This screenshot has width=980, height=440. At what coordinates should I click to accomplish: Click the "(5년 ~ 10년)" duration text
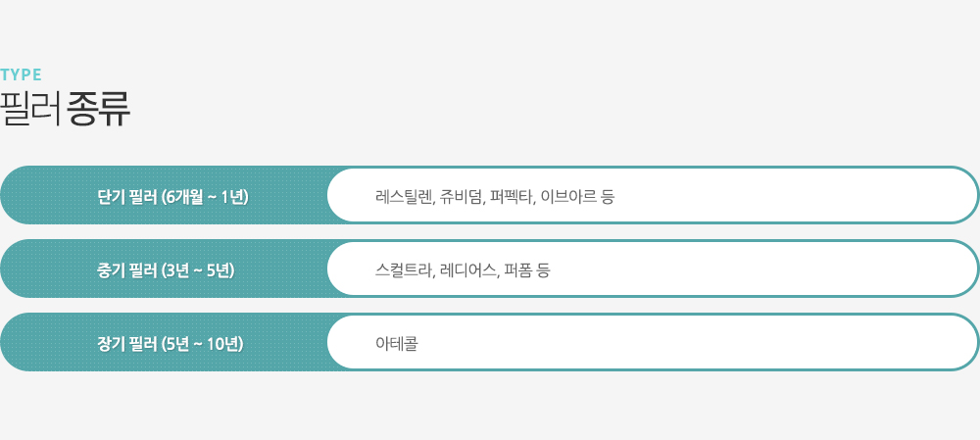202,343
